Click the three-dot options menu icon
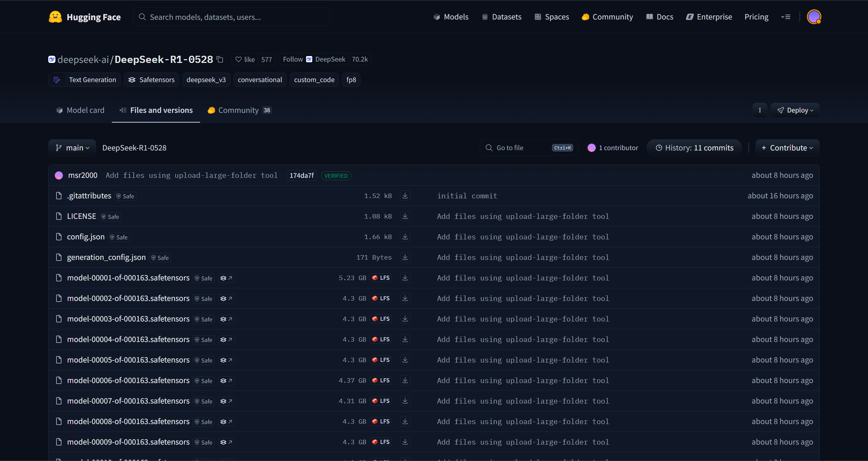 click(760, 110)
